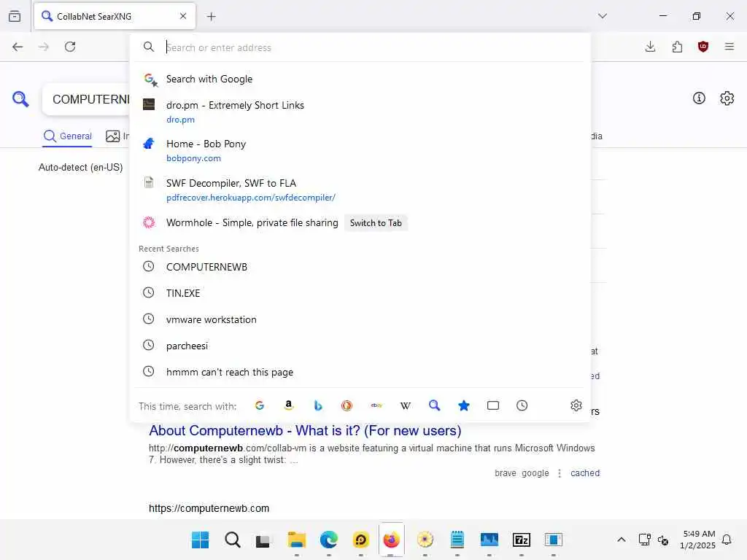This screenshot has width=747, height=560.
Task: Choose Search with Google suggestion
Action: (360, 79)
